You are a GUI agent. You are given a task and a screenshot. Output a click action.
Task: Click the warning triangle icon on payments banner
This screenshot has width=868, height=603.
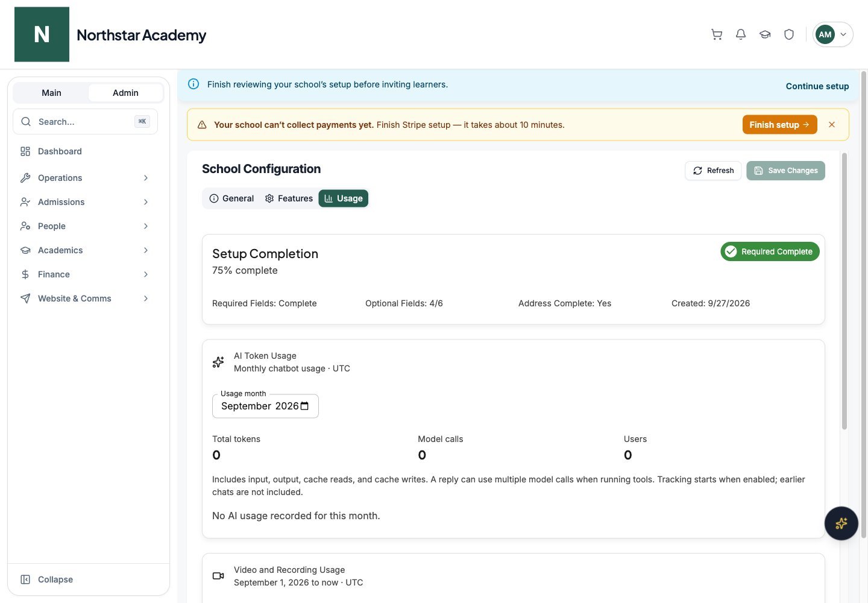click(x=202, y=125)
